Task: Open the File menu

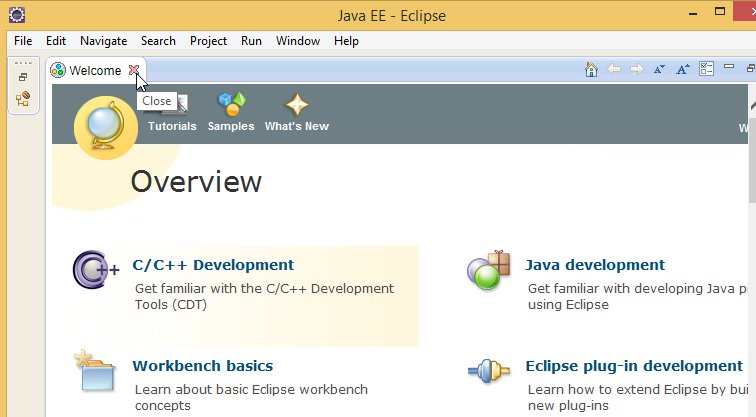Action: pos(23,41)
